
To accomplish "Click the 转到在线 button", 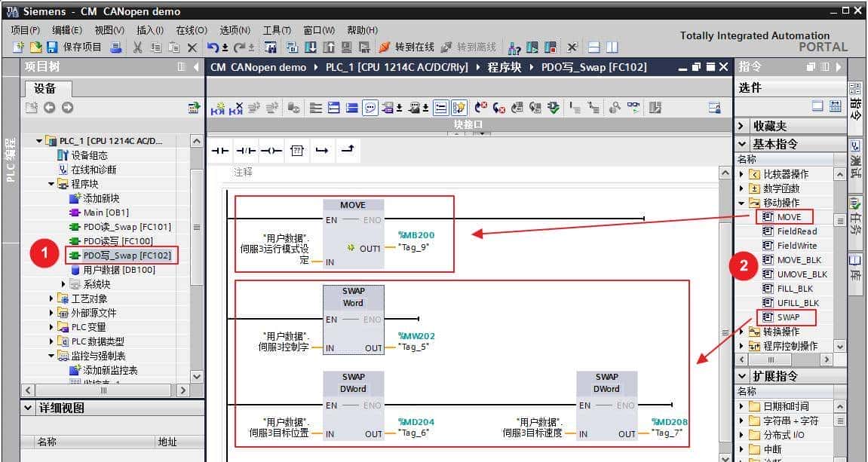I will (406, 47).
